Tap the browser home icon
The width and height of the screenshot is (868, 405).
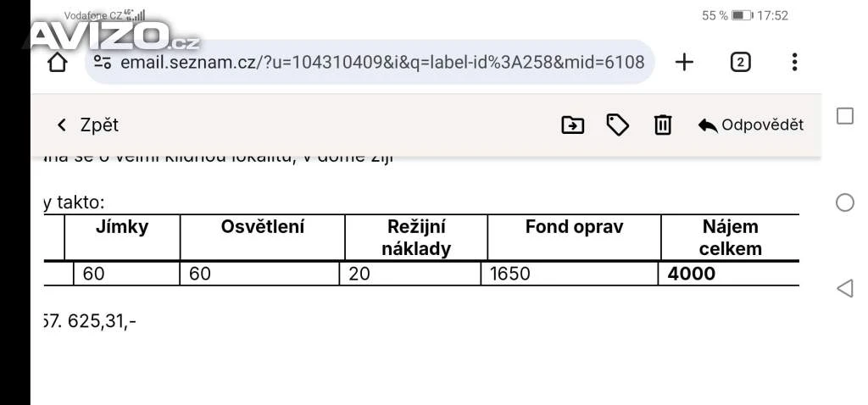click(x=58, y=62)
